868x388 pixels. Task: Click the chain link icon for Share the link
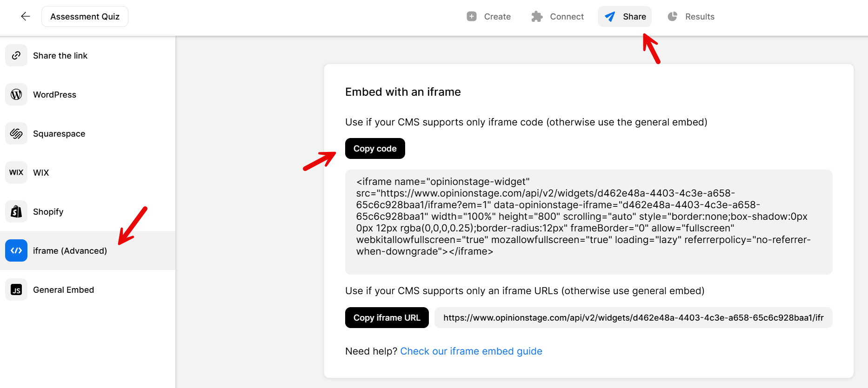tap(16, 55)
